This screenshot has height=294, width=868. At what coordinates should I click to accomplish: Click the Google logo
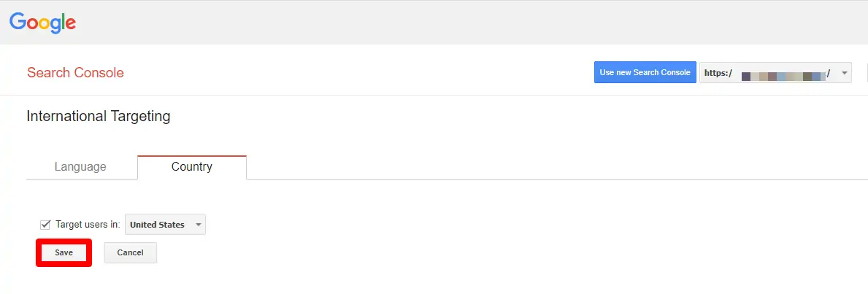(x=42, y=23)
